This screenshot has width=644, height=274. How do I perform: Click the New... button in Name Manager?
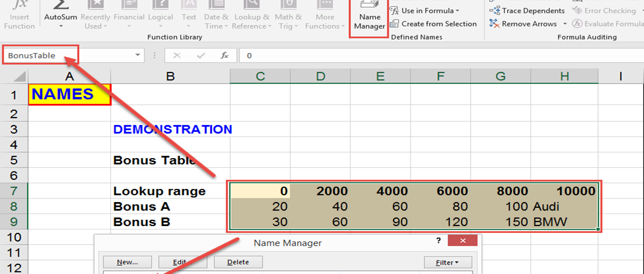tap(127, 262)
